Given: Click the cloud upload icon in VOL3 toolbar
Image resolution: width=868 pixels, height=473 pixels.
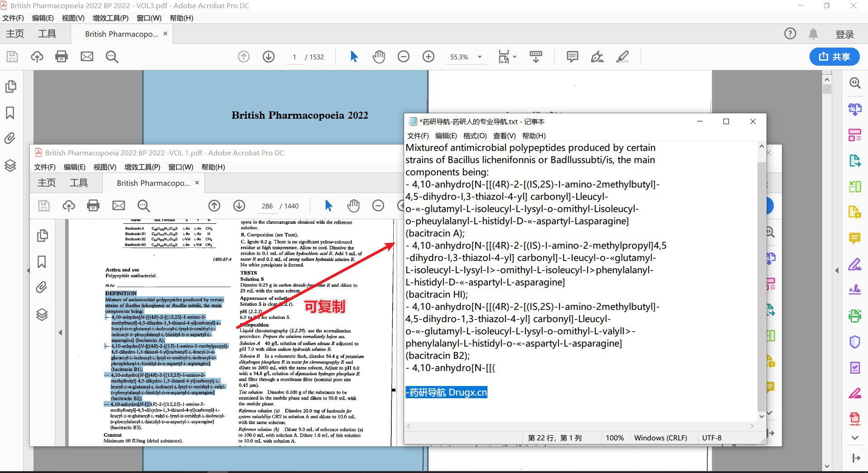Looking at the screenshot, I should tap(37, 57).
